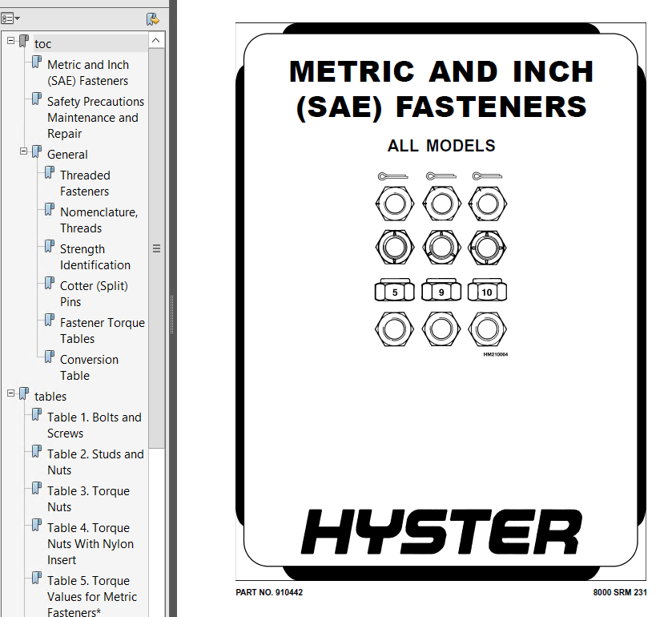Image resolution: width=672 pixels, height=617 pixels.
Task: Collapse the toc bookmark node
Action: point(10,41)
